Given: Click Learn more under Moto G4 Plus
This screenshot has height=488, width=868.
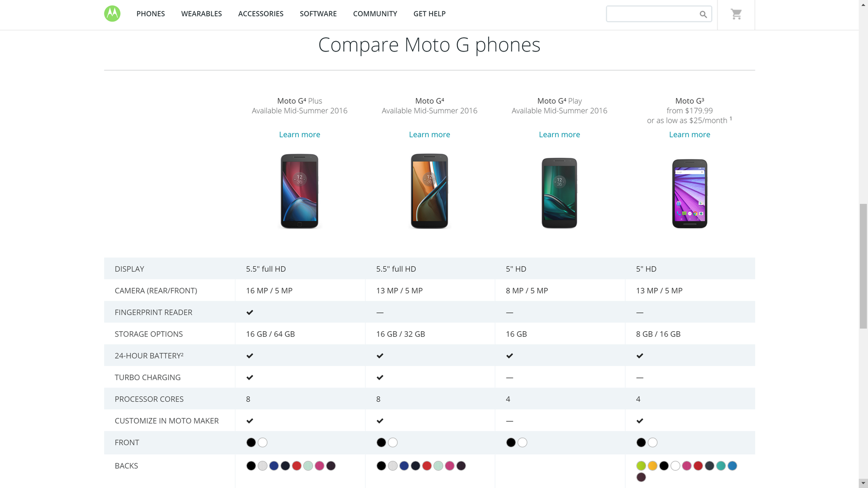Looking at the screenshot, I should [299, 135].
